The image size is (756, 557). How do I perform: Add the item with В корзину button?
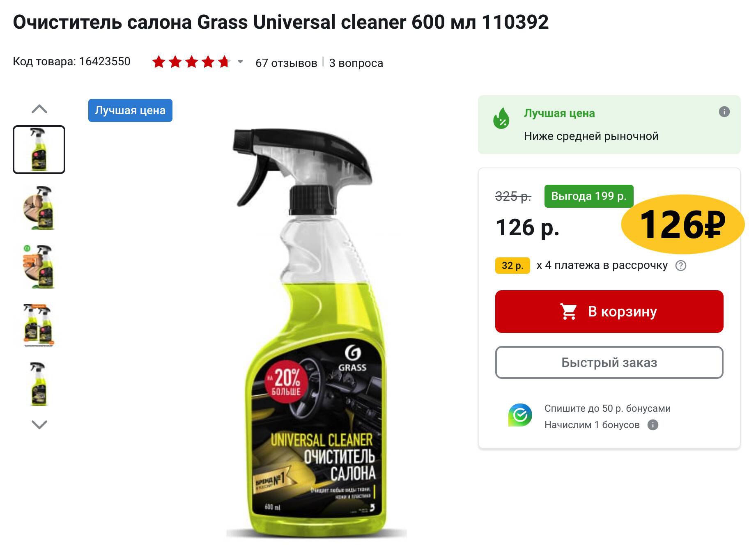(609, 312)
